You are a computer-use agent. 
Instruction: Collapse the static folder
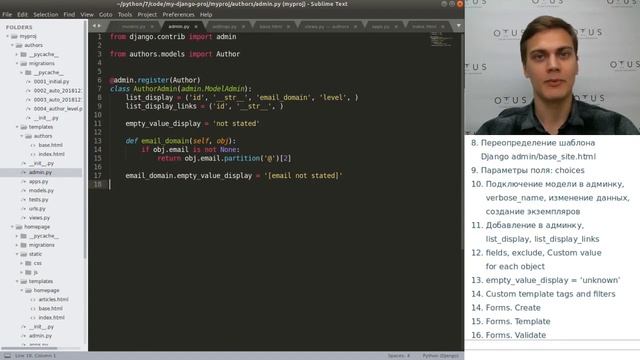pyautogui.click(x=17, y=254)
